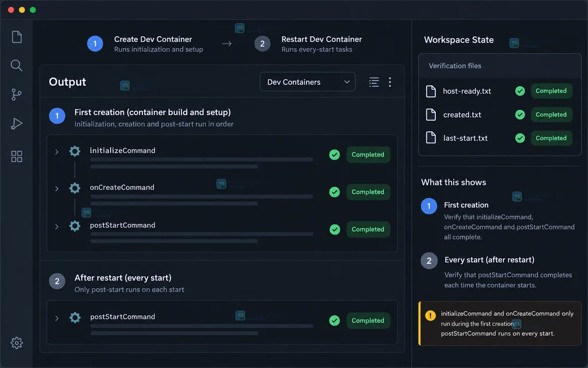
Task: Open the Extensions squares icon
Action: 17,156
